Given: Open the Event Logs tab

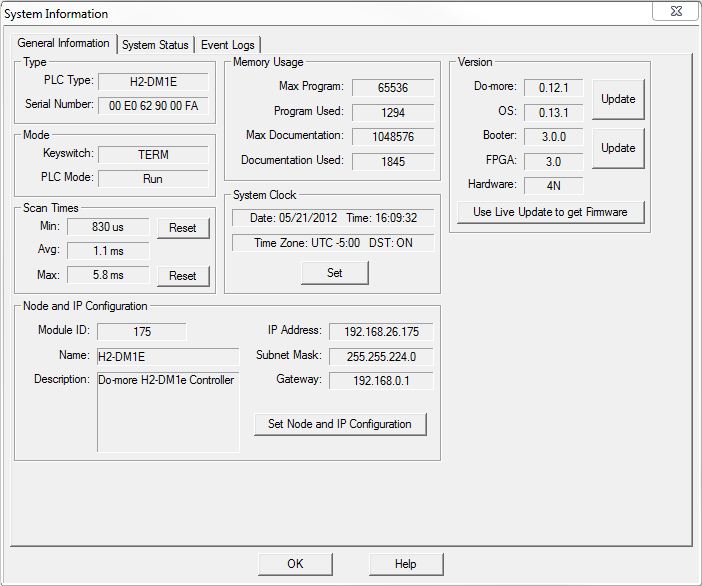Looking at the screenshot, I should (x=228, y=45).
